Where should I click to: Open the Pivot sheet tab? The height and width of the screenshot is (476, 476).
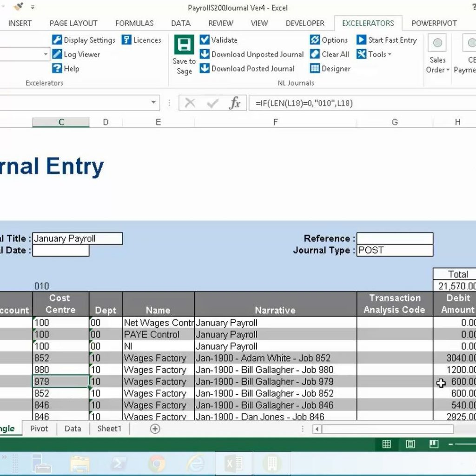coord(39,428)
